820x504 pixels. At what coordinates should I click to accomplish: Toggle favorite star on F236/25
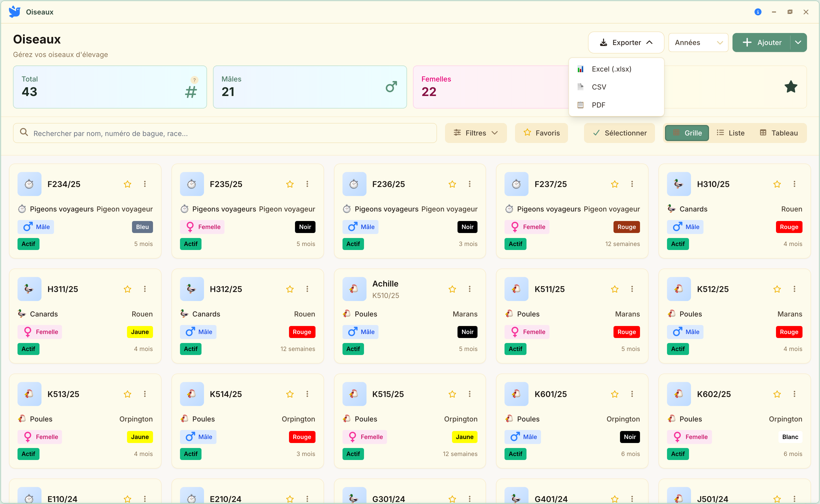[452, 184]
